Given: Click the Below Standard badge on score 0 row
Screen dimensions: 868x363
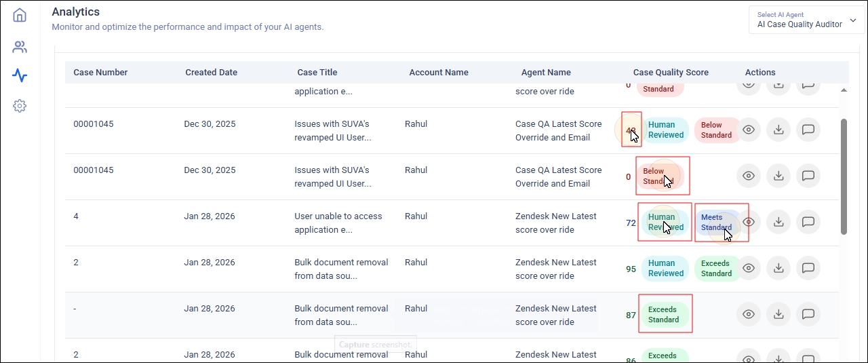Looking at the screenshot, I should pos(658,176).
